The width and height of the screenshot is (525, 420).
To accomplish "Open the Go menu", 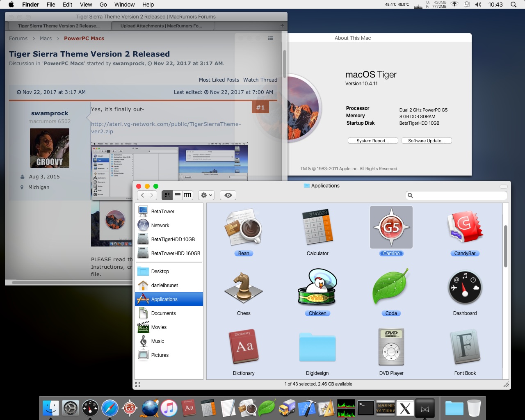I will click(x=103, y=5).
